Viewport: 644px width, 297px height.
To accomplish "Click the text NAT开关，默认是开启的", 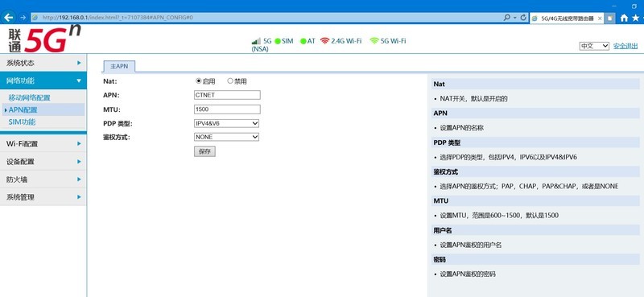I will 474,98.
